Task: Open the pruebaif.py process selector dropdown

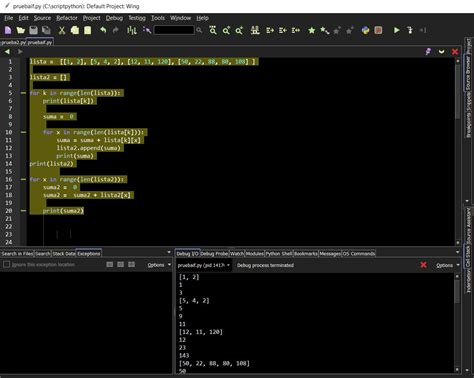Action: (203, 265)
